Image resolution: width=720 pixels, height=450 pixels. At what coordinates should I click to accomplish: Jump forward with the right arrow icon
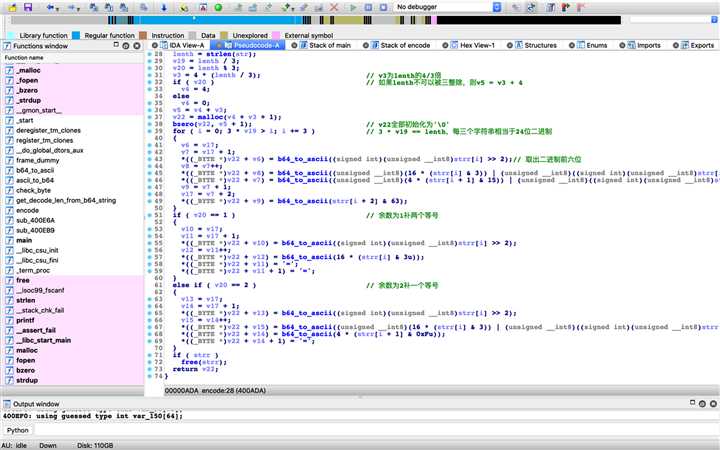coord(71,7)
